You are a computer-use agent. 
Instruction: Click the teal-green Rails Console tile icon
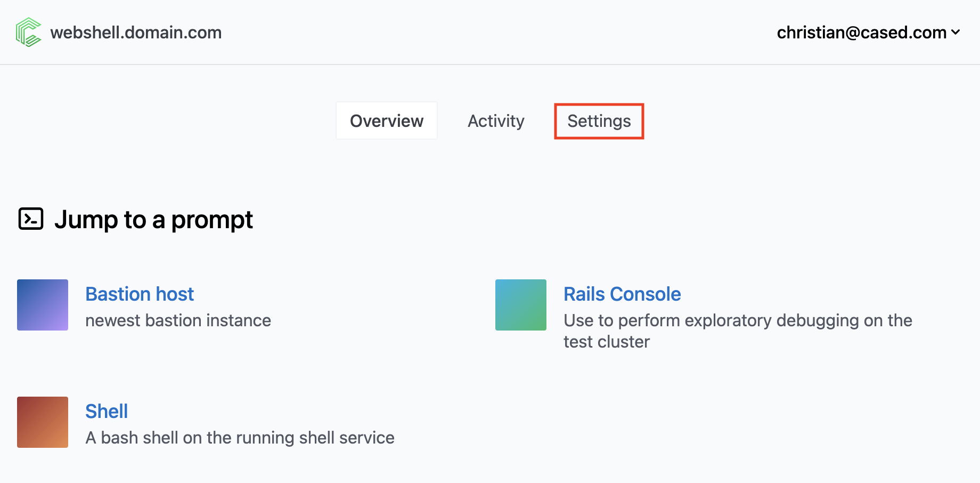tap(521, 305)
